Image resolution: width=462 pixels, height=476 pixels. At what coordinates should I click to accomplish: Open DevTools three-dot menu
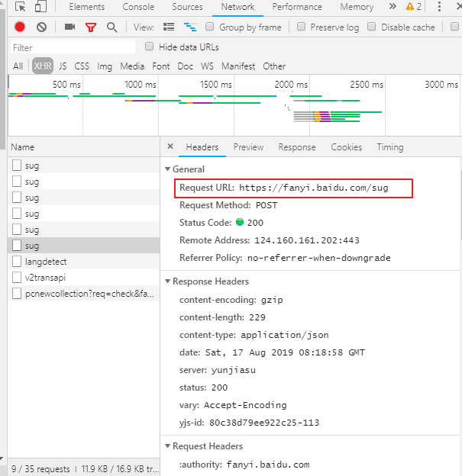439,6
